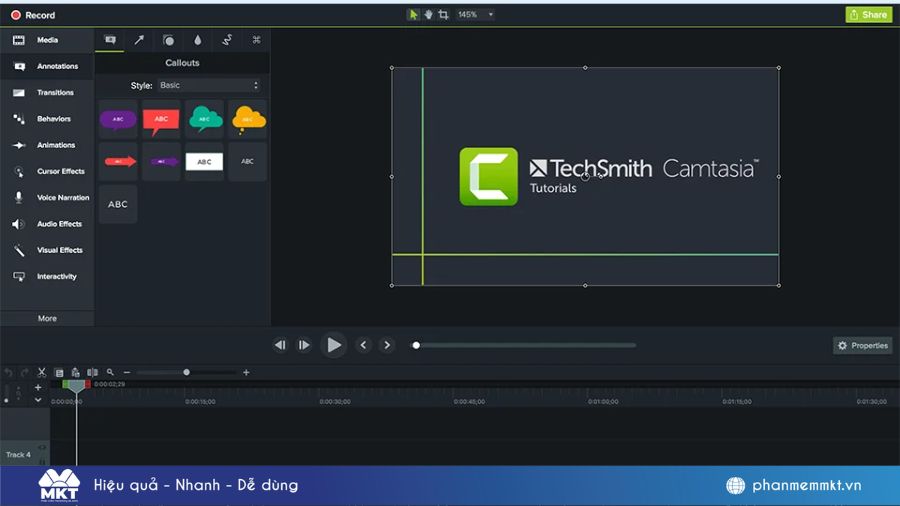Open the Properties panel
This screenshot has height=506, width=900.
click(863, 345)
